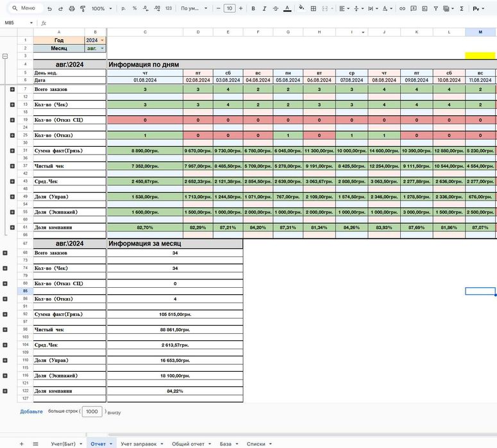Click the font size field showing 10
Screen dimensions: 497x448
[x=230, y=8]
